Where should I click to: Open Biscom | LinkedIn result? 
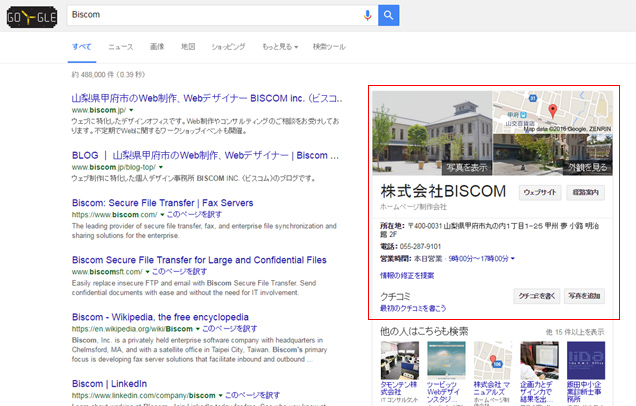(x=110, y=384)
